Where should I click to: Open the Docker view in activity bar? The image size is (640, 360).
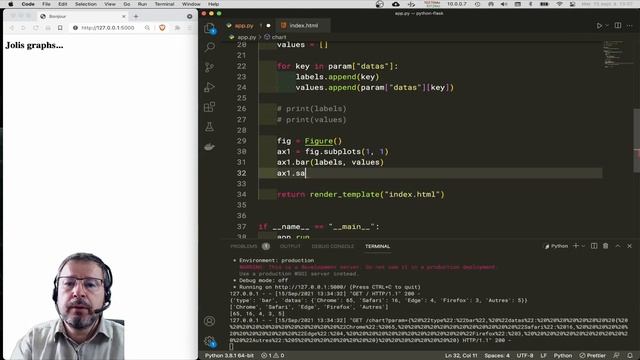pos(209,147)
